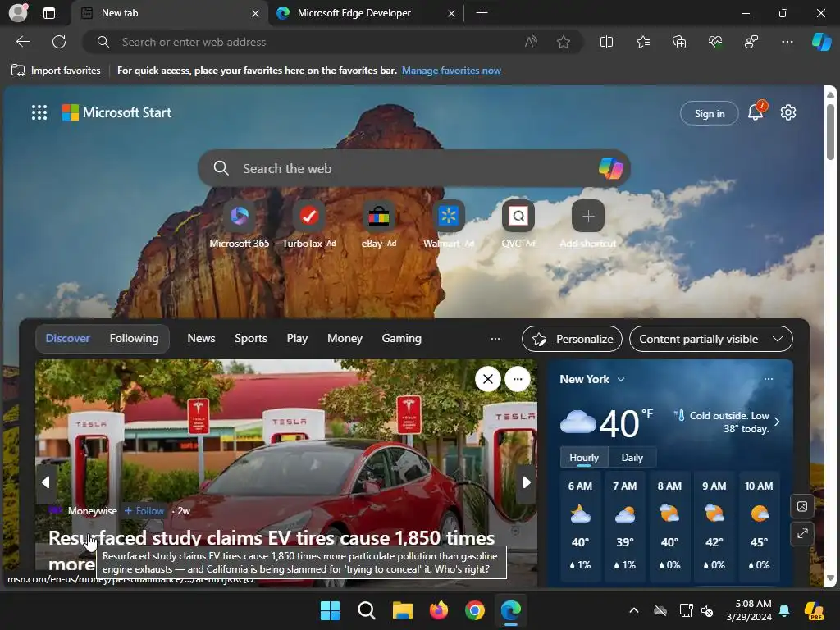This screenshot has width=840, height=630.
Task: Open the News category tab
Action: pyautogui.click(x=201, y=339)
